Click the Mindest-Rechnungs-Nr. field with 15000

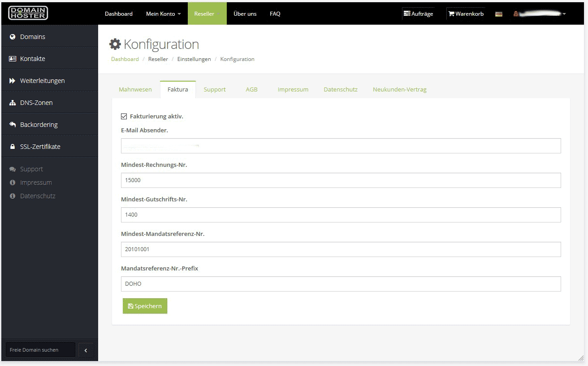coord(341,180)
